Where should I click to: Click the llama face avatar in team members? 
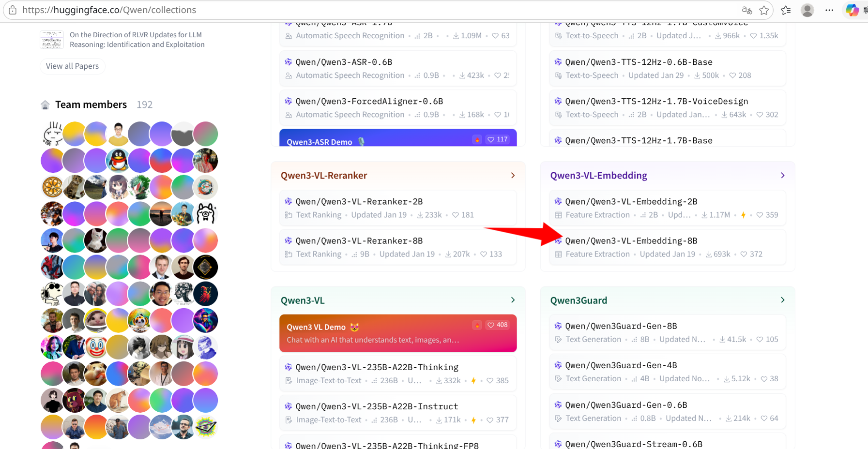click(x=205, y=214)
